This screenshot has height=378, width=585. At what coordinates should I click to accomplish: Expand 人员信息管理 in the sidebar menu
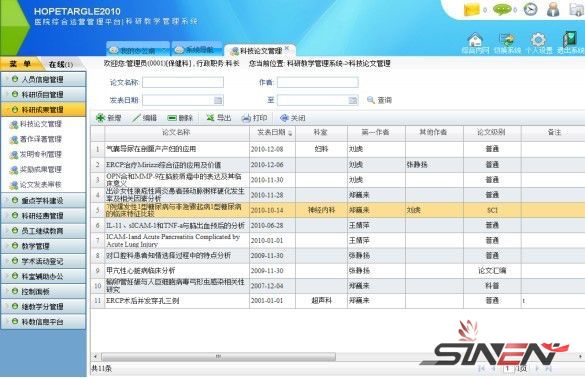tap(43, 79)
